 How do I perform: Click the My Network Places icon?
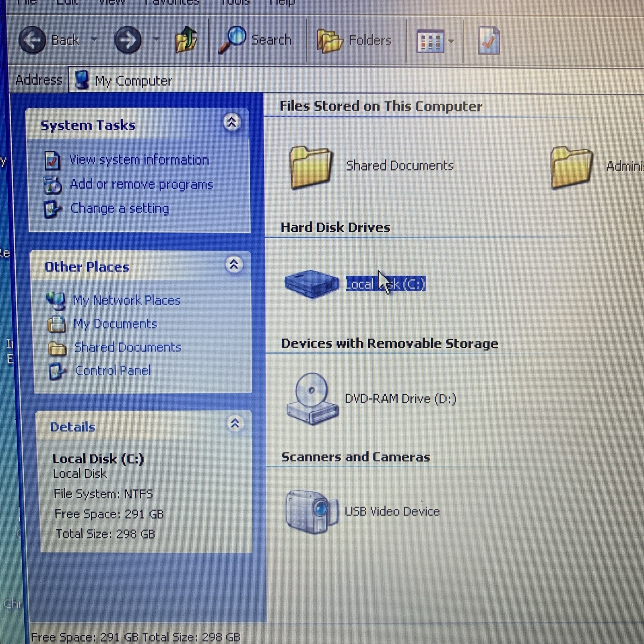[56, 301]
